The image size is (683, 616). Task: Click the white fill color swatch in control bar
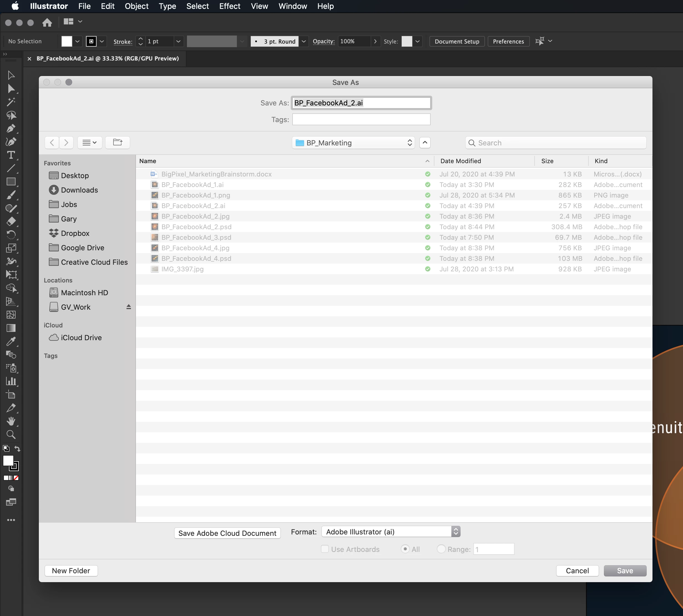click(67, 41)
